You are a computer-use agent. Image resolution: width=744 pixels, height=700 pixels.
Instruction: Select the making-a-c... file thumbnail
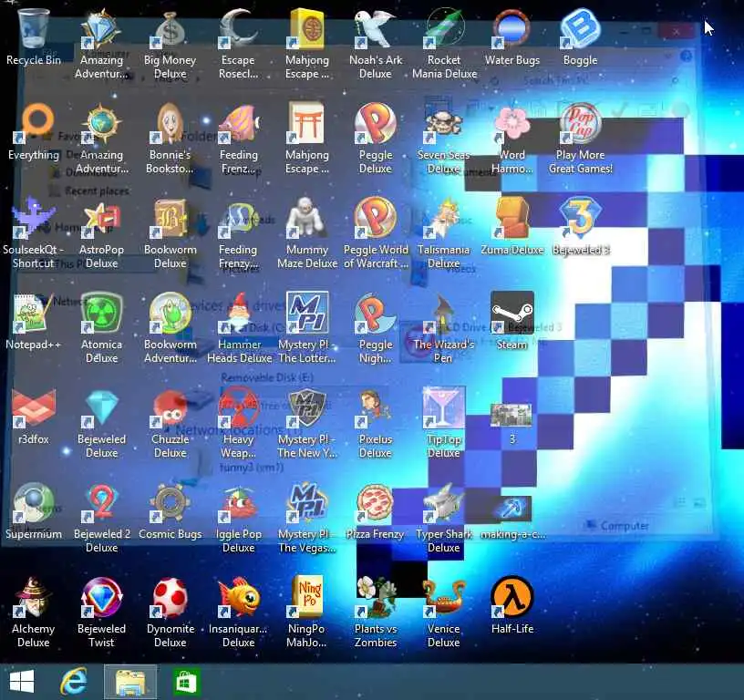512,509
